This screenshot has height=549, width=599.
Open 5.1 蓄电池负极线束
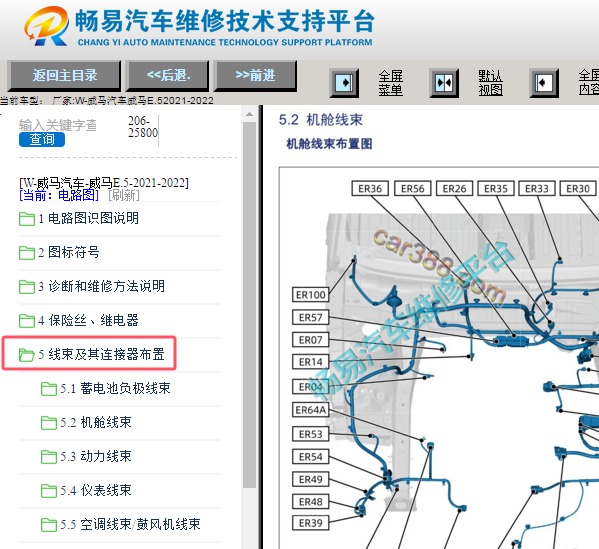pos(115,388)
